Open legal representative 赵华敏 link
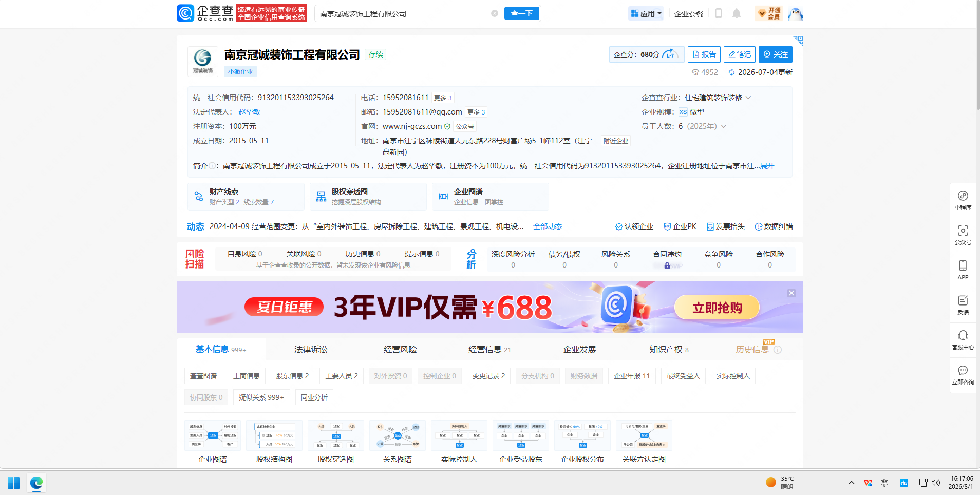The height and width of the screenshot is (495, 980). (x=249, y=112)
